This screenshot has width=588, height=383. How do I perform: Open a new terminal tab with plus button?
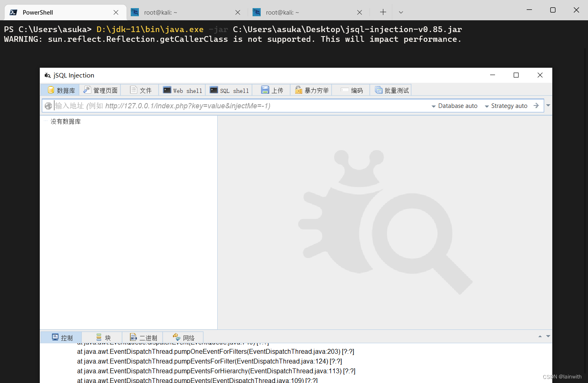pyautogui.click(x=383, y=12)
